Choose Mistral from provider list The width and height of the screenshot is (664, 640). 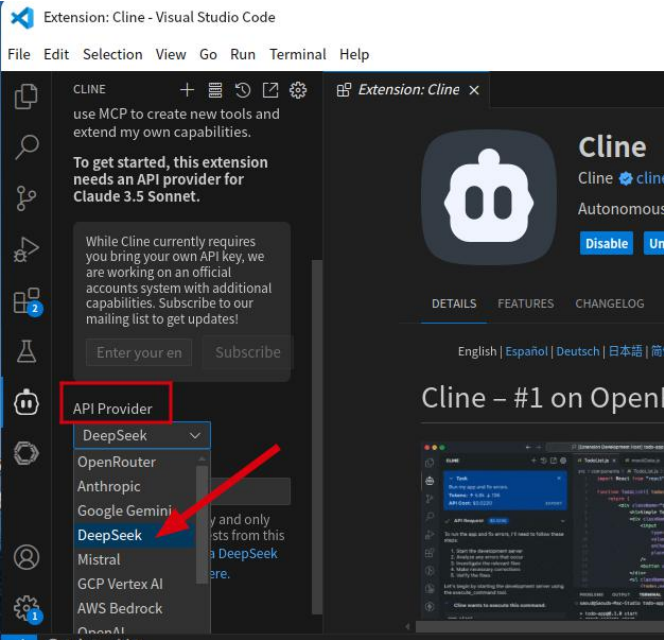pos(135,560)
